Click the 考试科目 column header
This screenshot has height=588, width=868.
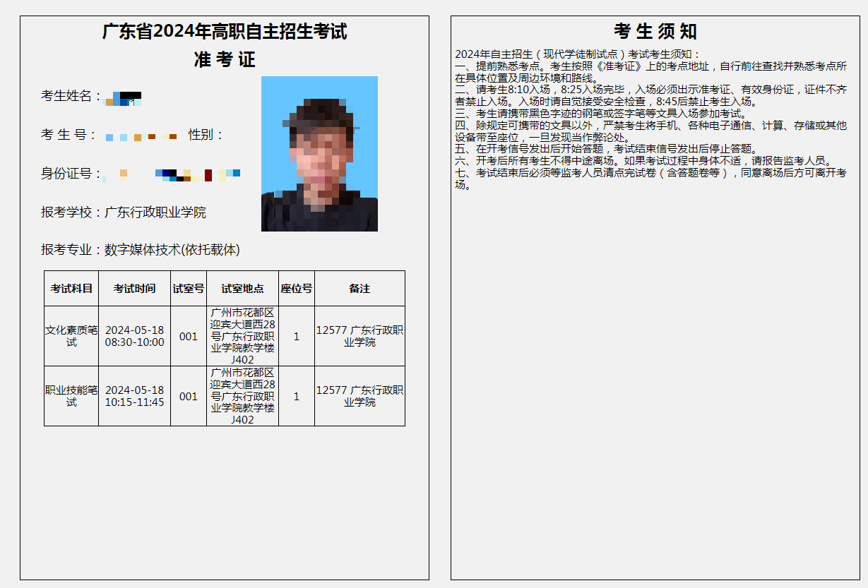(x=71, y=289)
